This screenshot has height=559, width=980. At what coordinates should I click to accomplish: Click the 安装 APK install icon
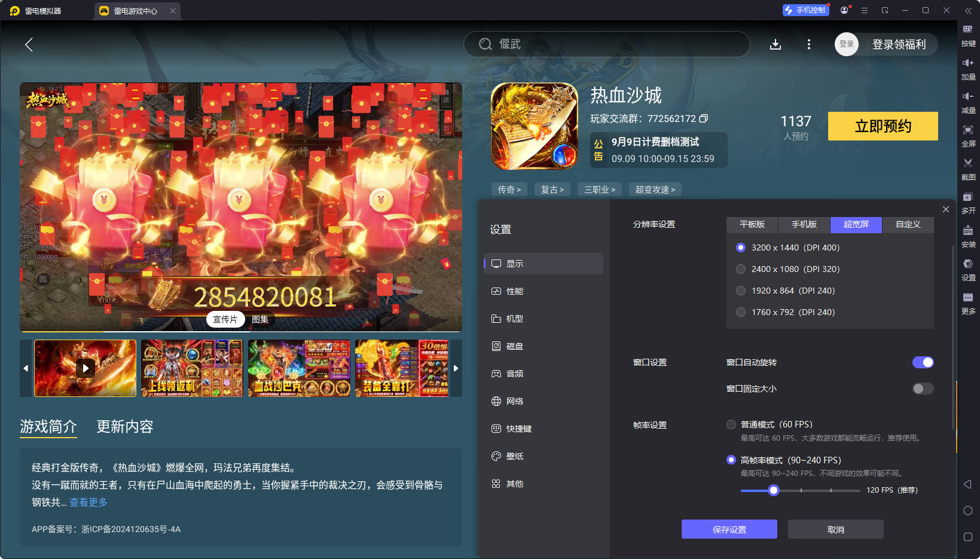click(x=968, y=237)
